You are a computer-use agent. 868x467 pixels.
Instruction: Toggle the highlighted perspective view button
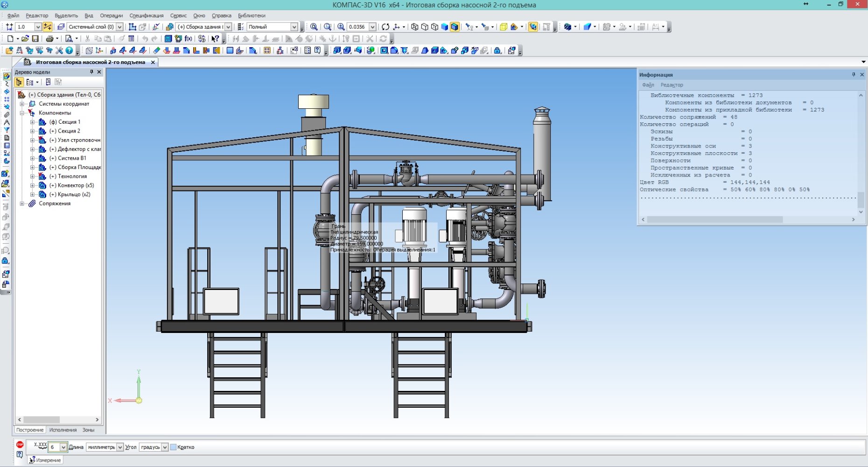click(x=533, y=27)
